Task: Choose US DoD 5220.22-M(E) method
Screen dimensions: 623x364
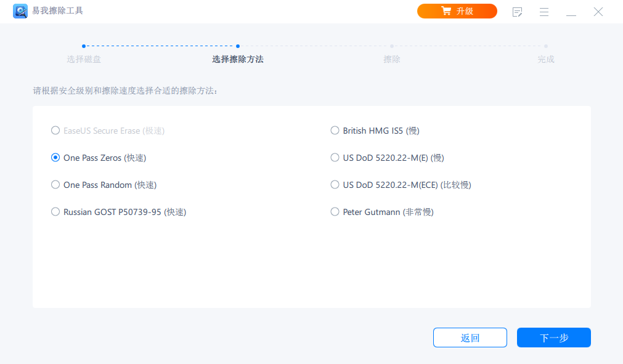Action: click(x=335, y=158)
